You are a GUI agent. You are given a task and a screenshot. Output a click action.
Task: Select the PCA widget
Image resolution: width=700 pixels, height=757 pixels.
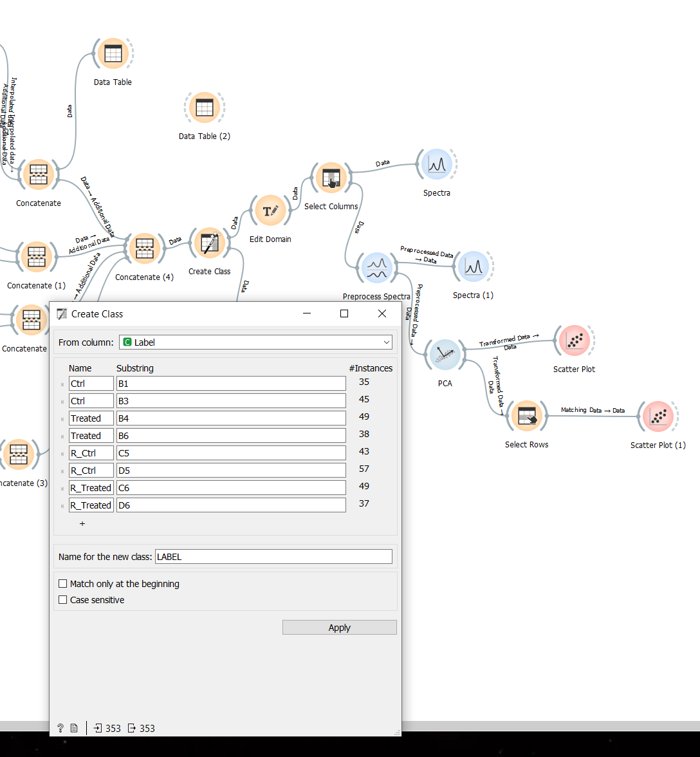coord(445,355)
